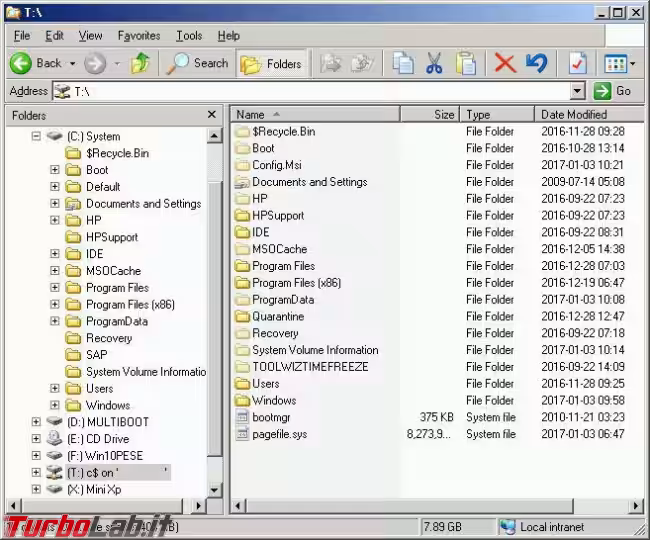Select SAP folder in the tree

pyautogui.click(x=97, y=355)
